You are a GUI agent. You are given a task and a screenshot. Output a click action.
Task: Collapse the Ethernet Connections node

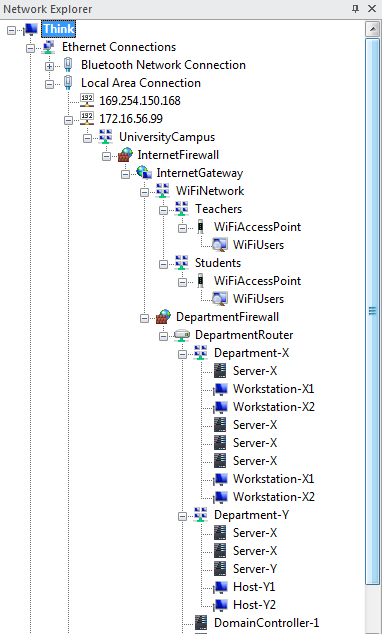pos(30,49)
